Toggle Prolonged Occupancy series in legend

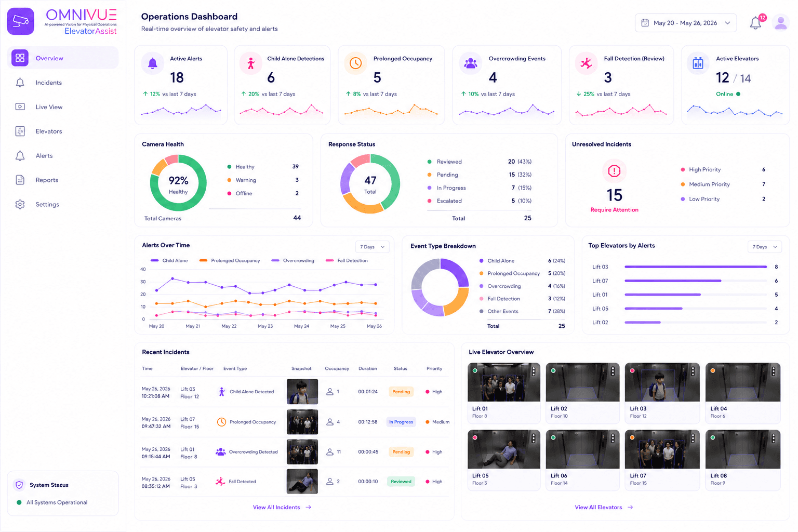pyautogui.click(x=230, y=260)
